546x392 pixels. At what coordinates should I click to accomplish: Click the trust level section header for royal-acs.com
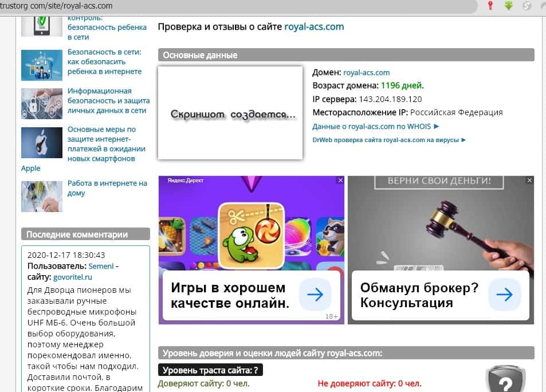click(346, 353)
